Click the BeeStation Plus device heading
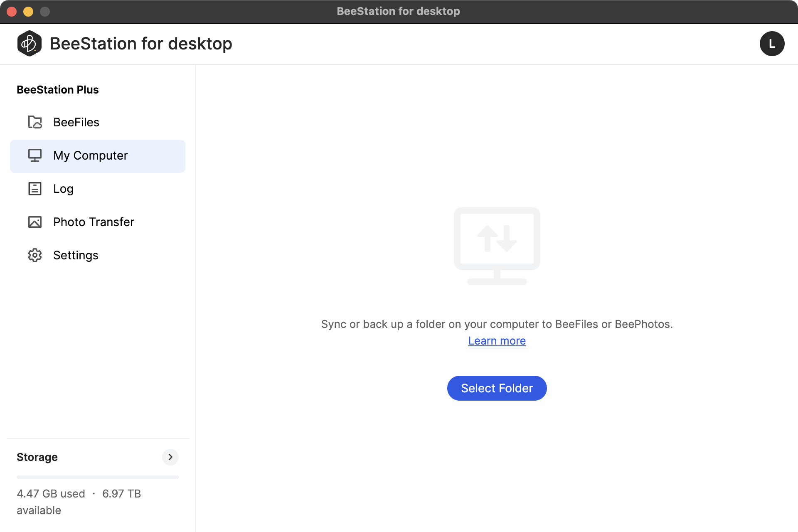The image size is (798, 532). 58,90
